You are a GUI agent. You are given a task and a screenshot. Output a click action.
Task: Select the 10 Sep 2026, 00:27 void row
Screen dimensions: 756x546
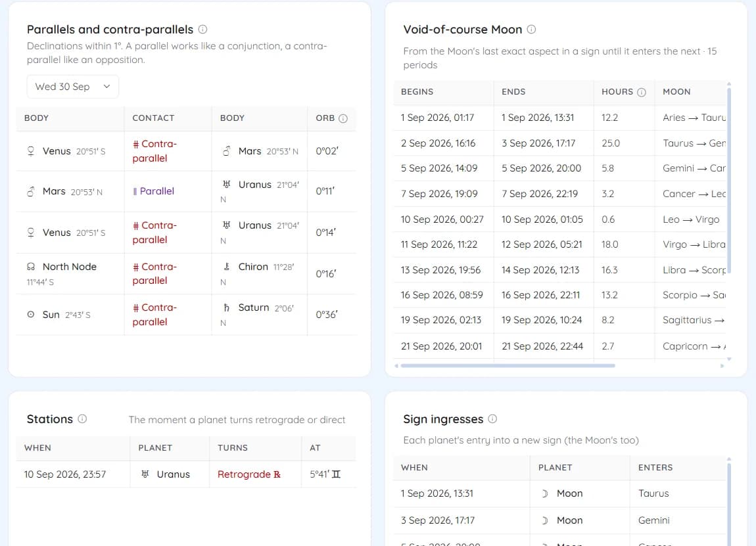559,219
